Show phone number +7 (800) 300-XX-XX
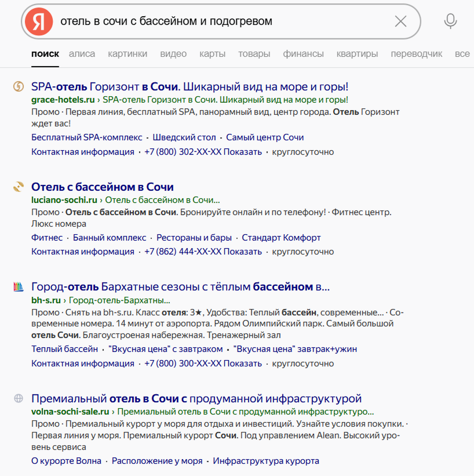Image resolution: width=474 pixels, height=476 pixels. [x=203, y=364]
